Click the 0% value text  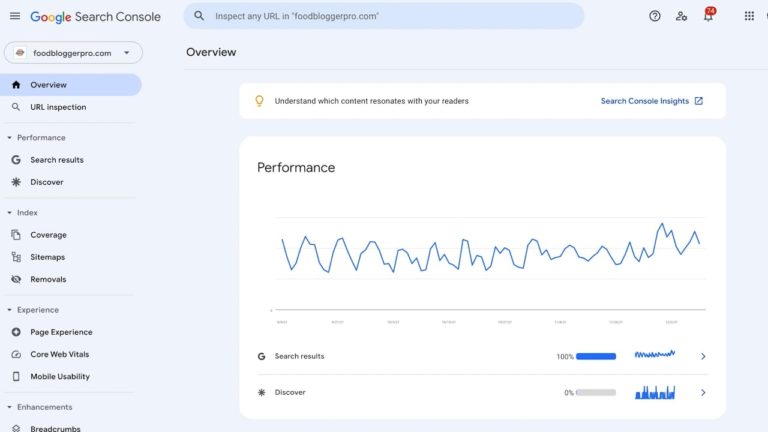(x=569, y=393)
